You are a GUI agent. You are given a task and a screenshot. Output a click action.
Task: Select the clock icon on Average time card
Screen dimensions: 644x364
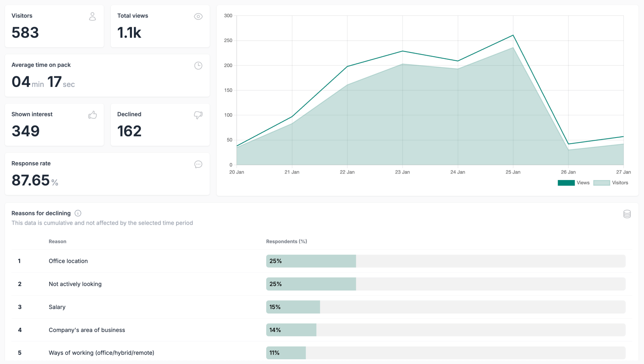point(198,66)
